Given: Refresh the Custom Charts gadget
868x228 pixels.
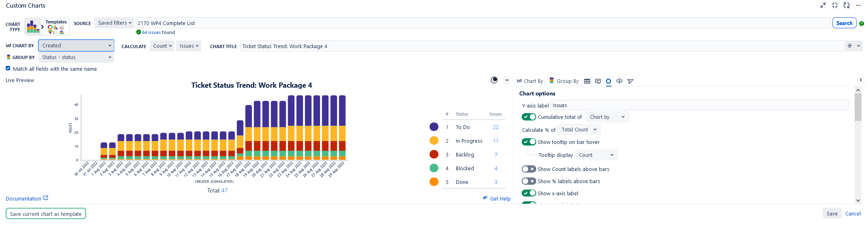Looking at the screenshot, I should click(x=847, y=5).
